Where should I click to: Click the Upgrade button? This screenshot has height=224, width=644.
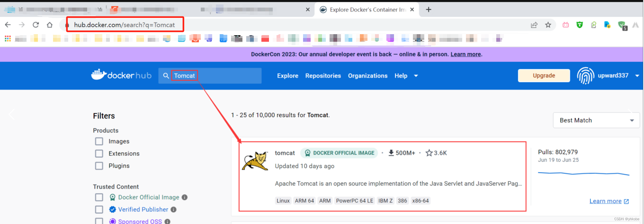tap(544, 76)
